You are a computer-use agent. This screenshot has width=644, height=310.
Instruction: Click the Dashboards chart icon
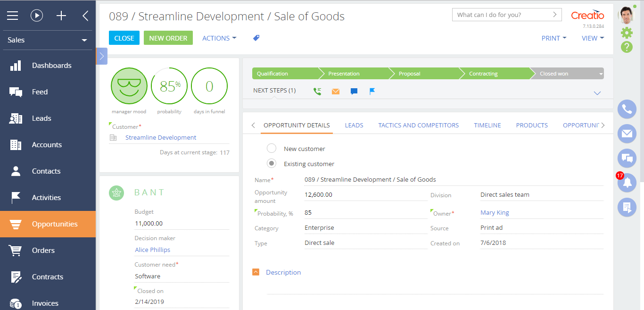[16, 66]
